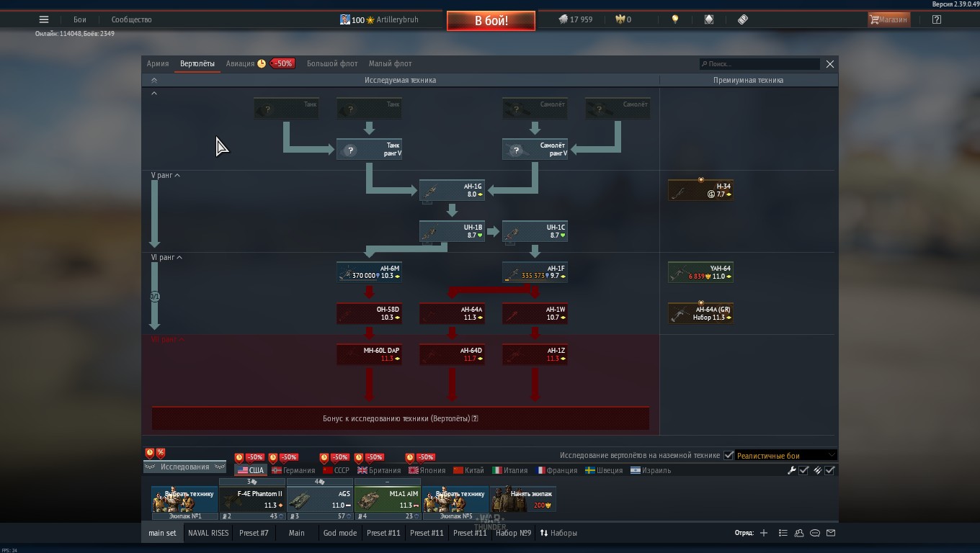The height and width of the screenshot is (553, 980).
Task: Select the AH-1F helicopter card
Action: (x=535, y=272)
